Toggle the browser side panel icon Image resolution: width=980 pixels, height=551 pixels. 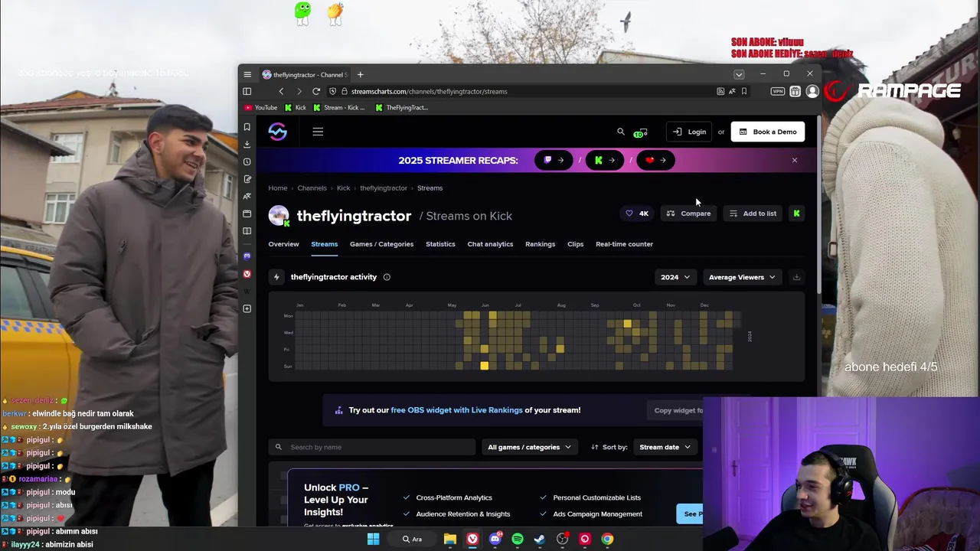[247, 91]
